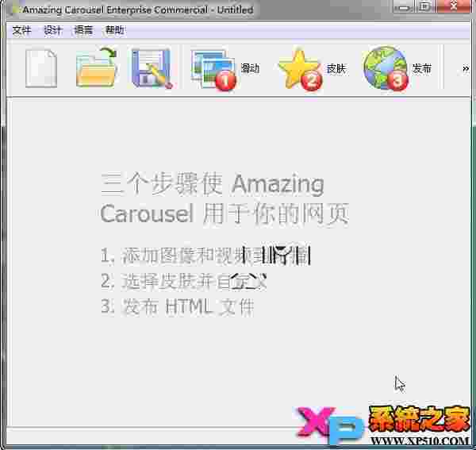The height and width of the screenshot is (450, 476).
Task: Click the 发布 toolbar label
Action: [422, 68]
